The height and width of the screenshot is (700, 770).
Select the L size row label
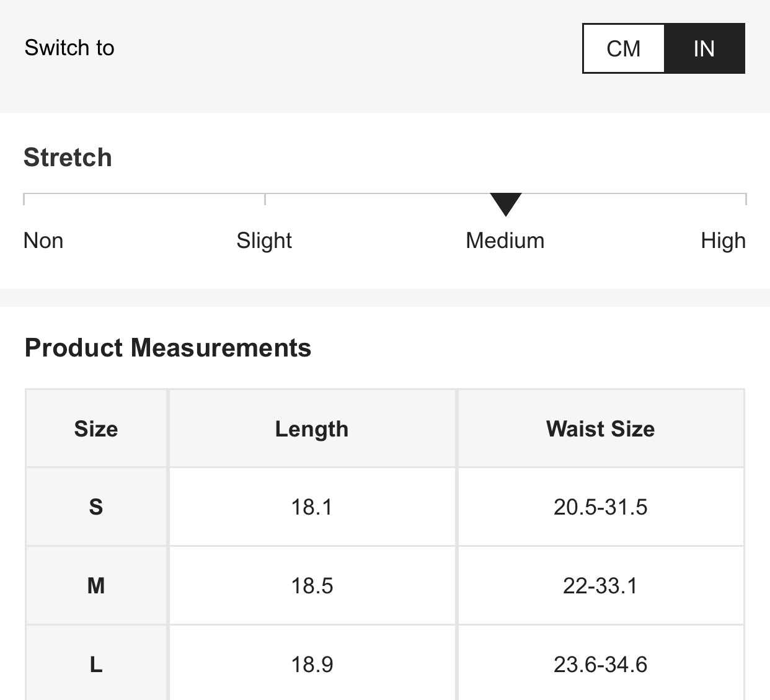(96, 665)
